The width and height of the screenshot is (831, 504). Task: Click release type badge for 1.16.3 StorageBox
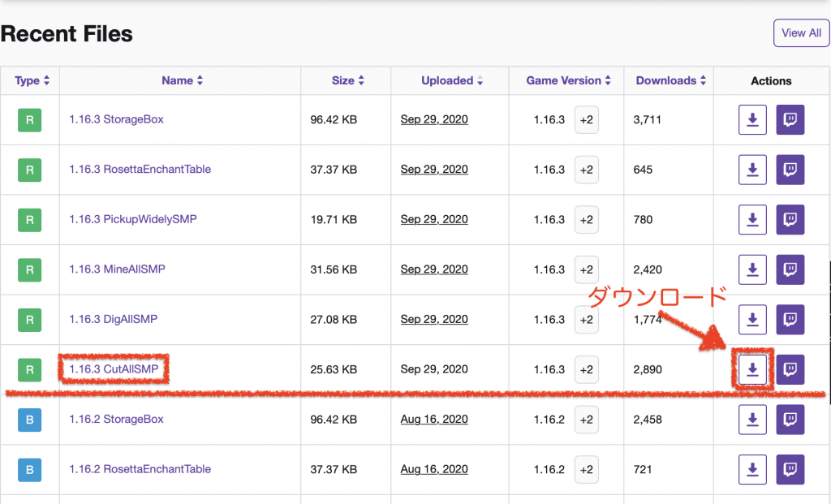pos(30,120)
